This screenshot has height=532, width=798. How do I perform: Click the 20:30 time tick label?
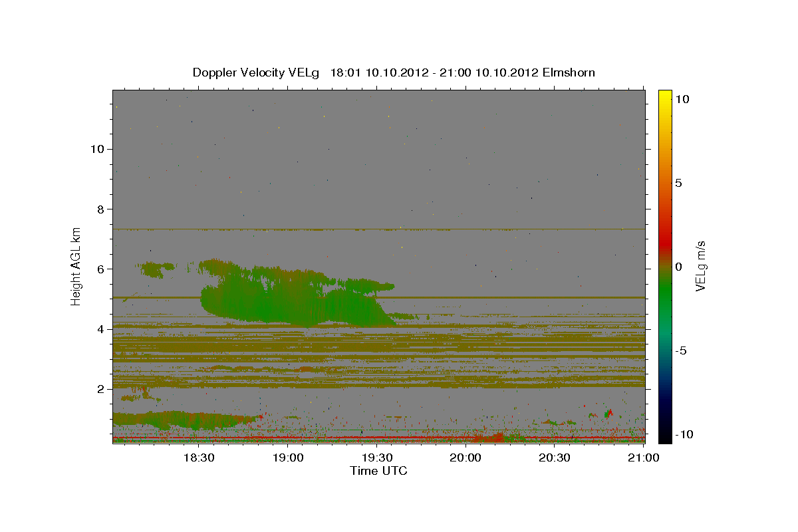click(555, 458)
